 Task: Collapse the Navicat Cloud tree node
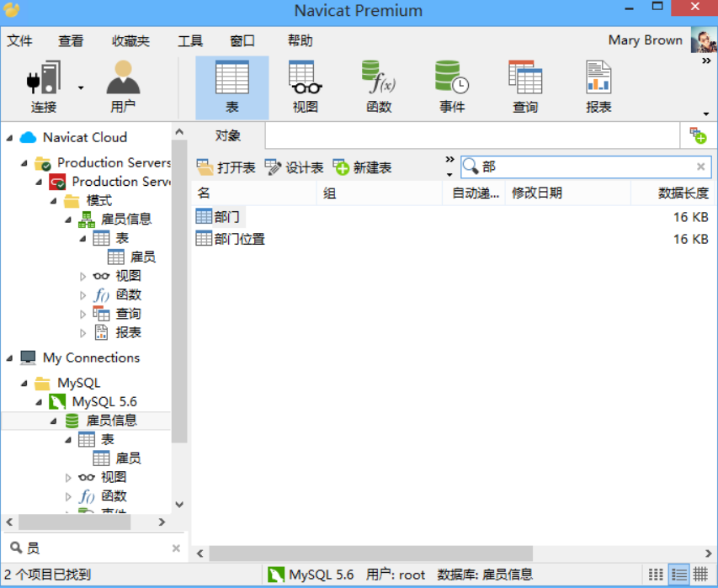point(9,138)
